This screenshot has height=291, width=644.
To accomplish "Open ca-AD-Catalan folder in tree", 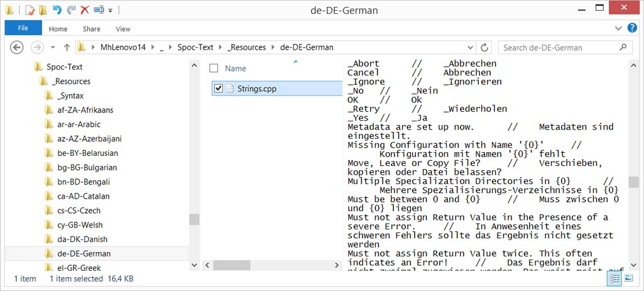I will (x=84, y=197).
